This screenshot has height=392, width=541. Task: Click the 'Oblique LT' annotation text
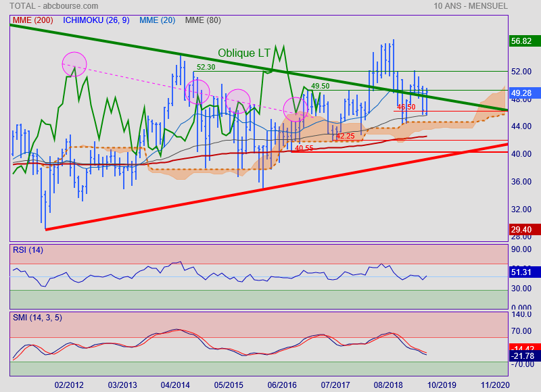pyautogui.click(x=244, y=53)
